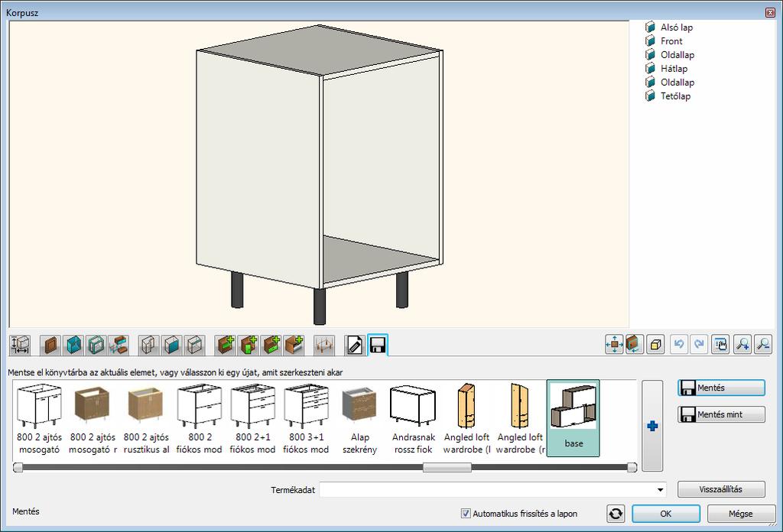
Task: Select the Alap szekrény thumbnail
Action: [x=359, y=419]
